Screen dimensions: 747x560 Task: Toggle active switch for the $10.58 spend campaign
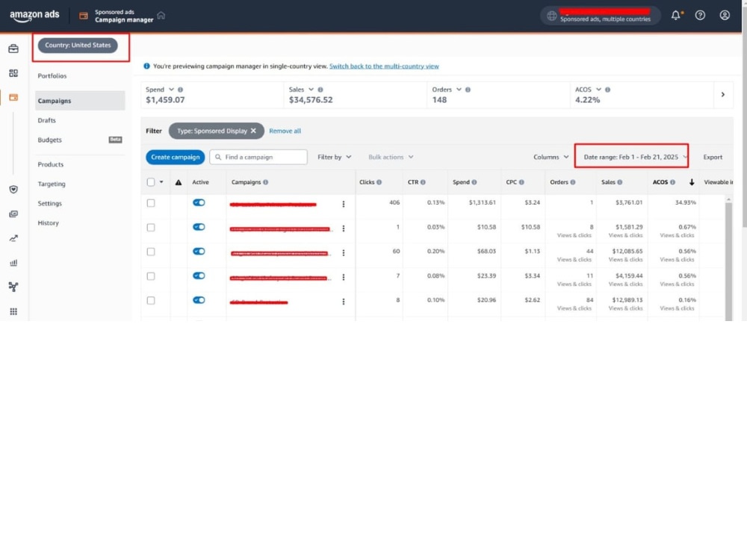[199, 227]
